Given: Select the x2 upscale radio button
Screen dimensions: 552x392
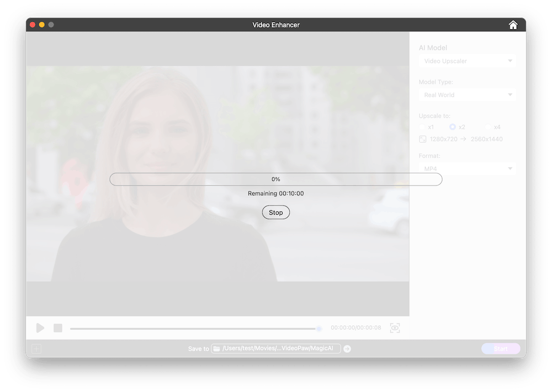Looking at the screenshot, I should 453,127.
